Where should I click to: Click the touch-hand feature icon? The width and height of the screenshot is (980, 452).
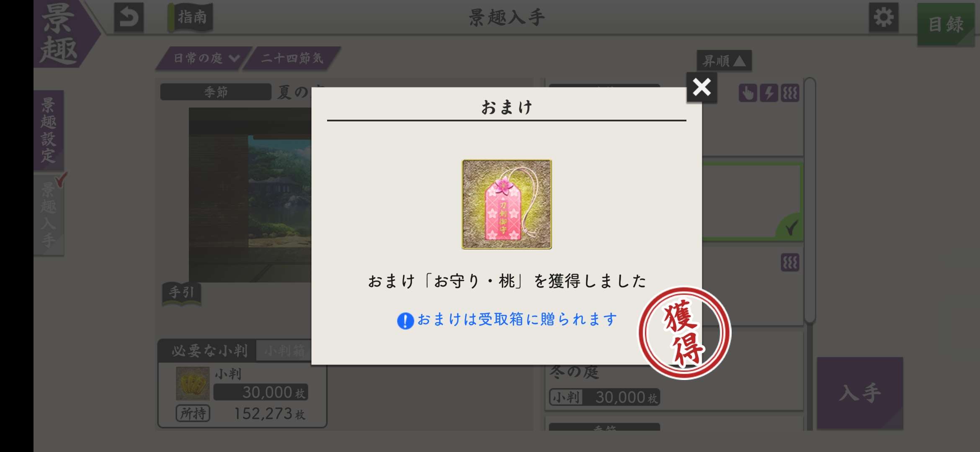point(748,93)
